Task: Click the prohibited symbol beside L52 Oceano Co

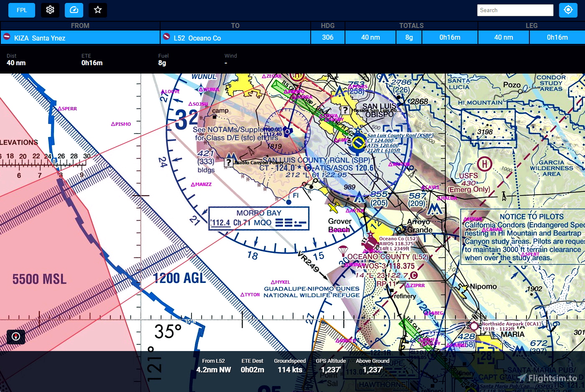Action: (x=166, y=38)
